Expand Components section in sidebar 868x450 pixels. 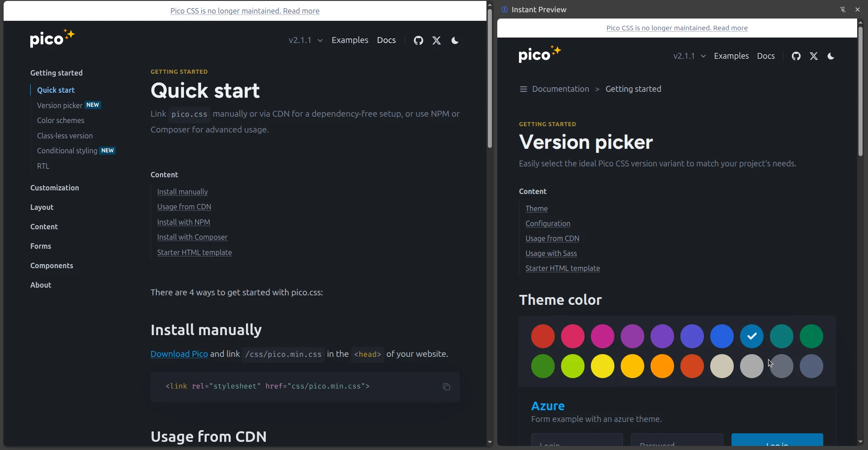point(52,265)
